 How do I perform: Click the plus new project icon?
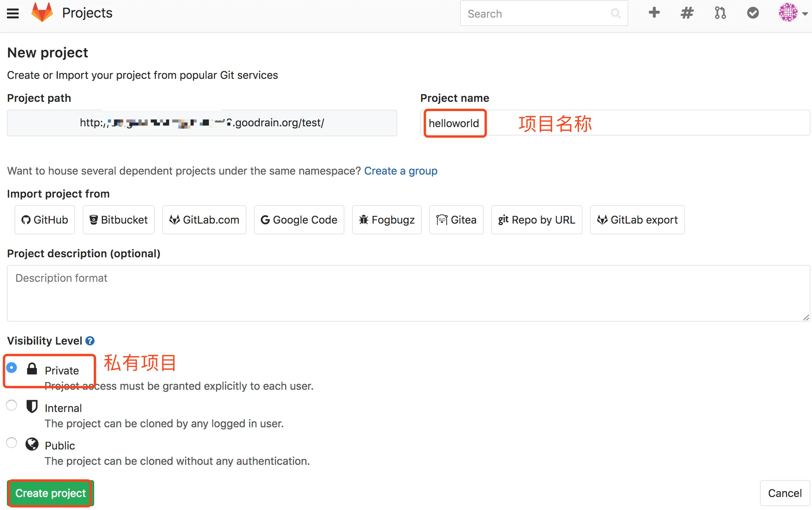pos(654,13)
